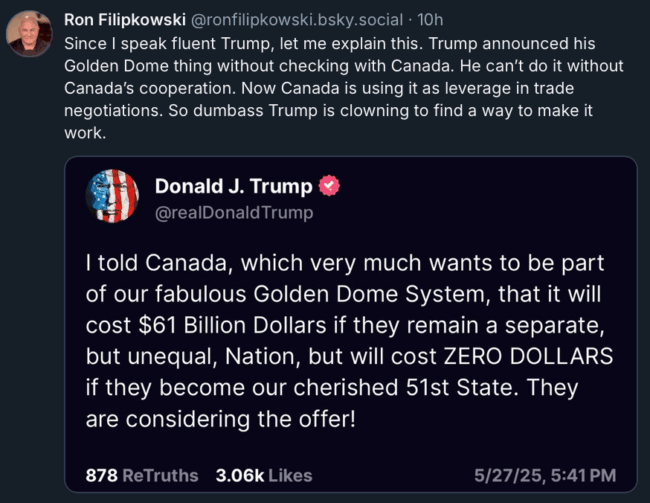Open the @realDonaldTrump handle
The width and height of the screenshot is (650, 503).
point(234,212)
